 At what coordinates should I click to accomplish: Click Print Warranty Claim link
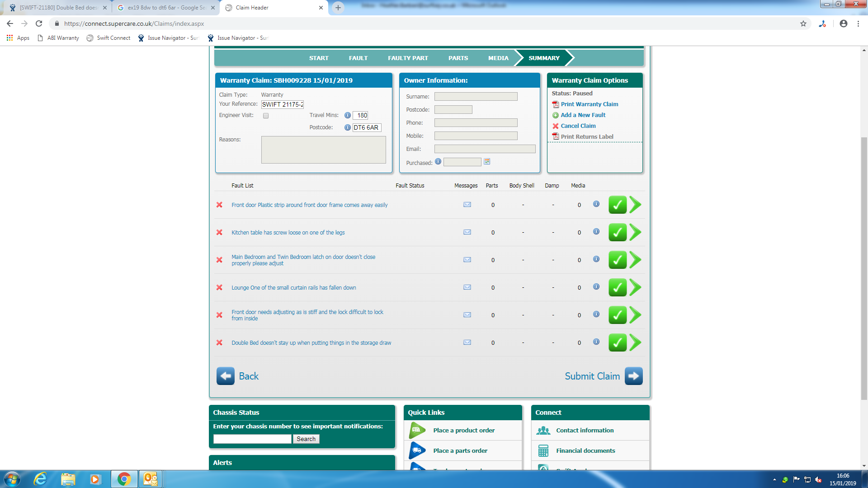click(x=589, y=104)
